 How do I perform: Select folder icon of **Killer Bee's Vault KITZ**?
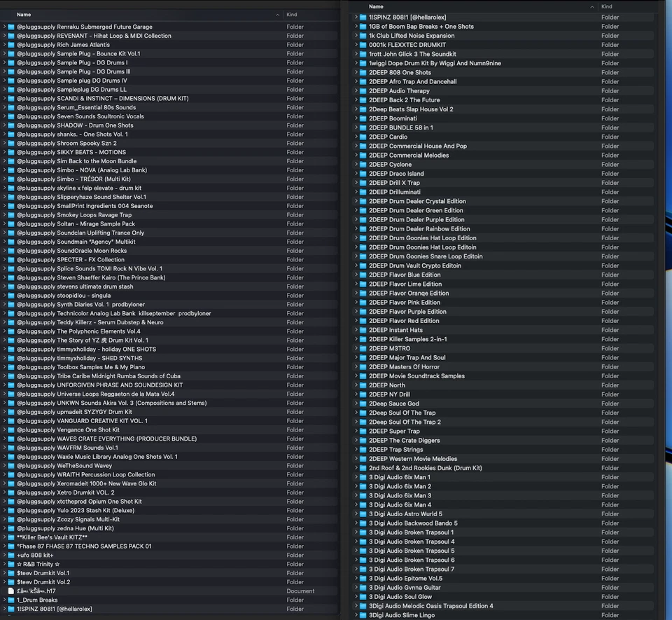[x=11, y=537]
